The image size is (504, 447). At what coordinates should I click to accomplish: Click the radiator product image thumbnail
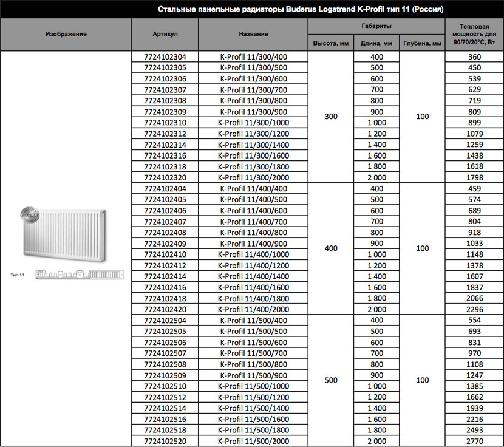63,234
